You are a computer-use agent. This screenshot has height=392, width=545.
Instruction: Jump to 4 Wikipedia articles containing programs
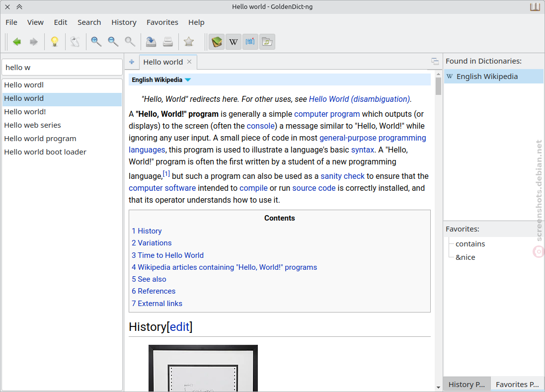(x=224, y=267)
